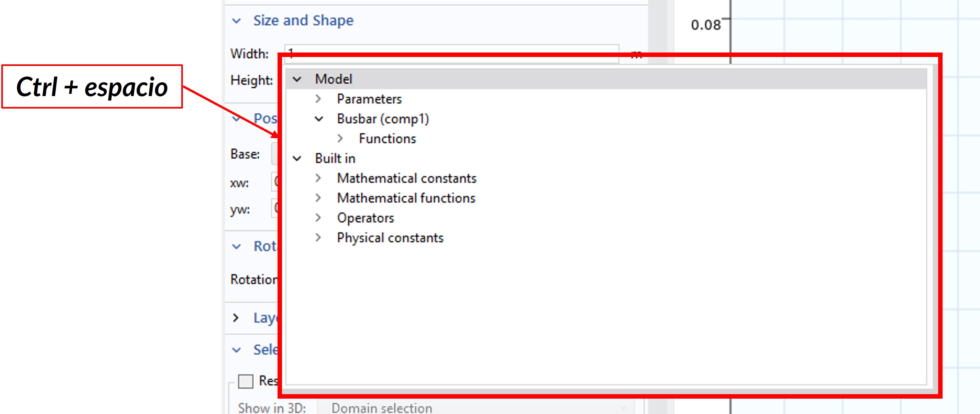
Task: Select the Busbar (comp1) item
Action: (x=383, y=119)
